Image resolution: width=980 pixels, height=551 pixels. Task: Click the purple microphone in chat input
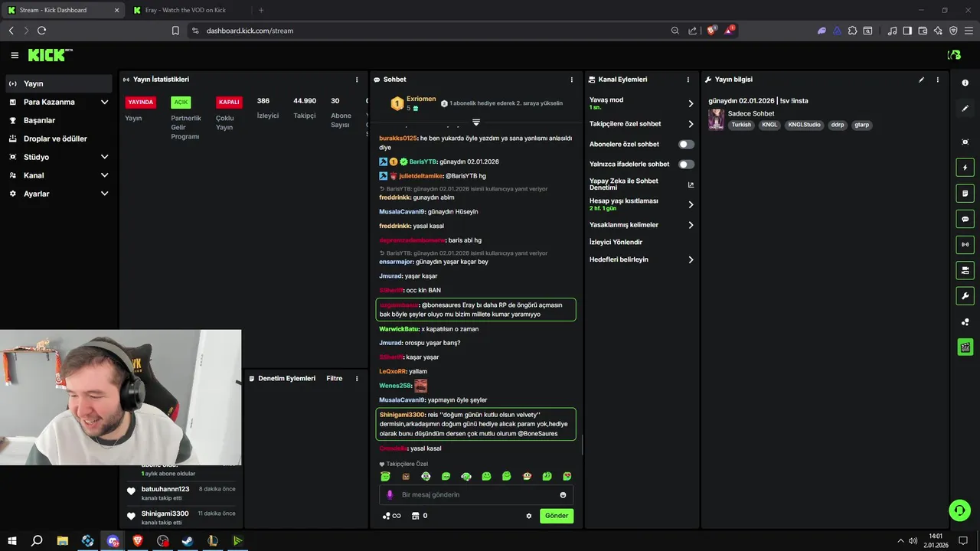click(390, 494)
